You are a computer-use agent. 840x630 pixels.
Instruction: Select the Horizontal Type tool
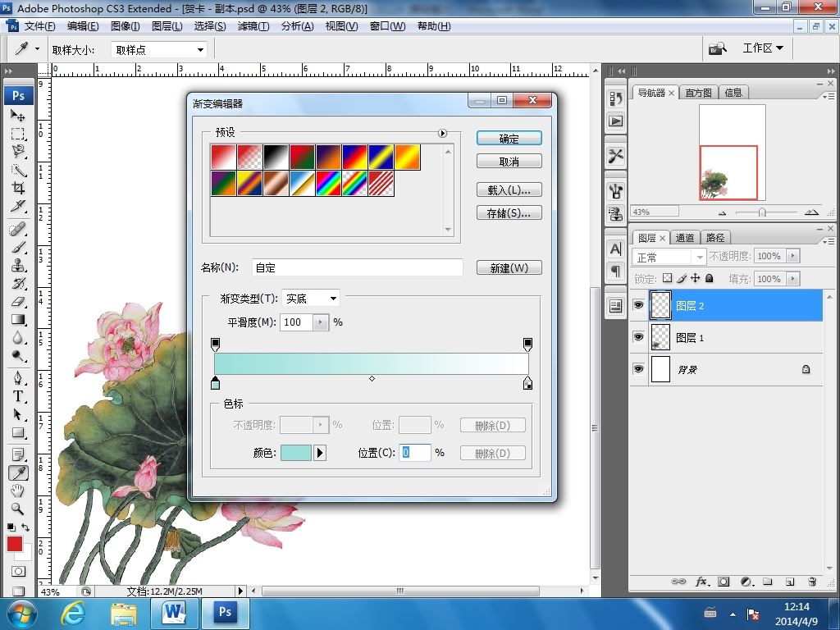coord(18,396)
